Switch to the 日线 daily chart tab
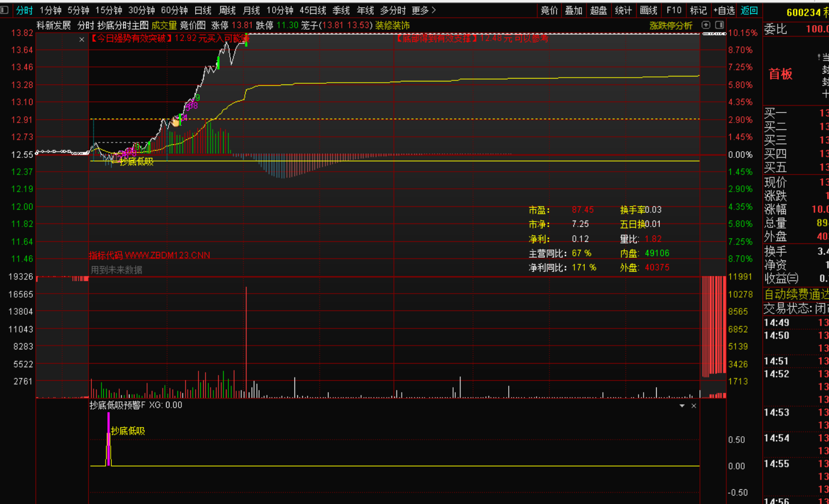 [203, 10]
